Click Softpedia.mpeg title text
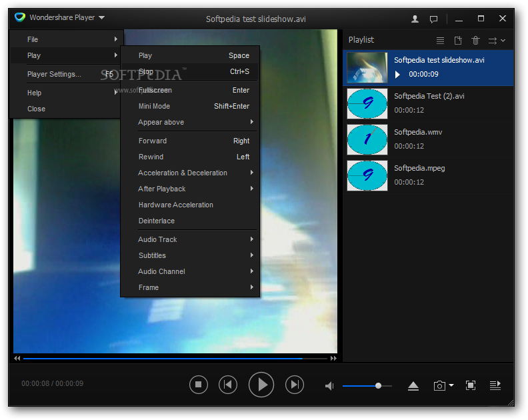The image size is (528, 420). [419, 168]
